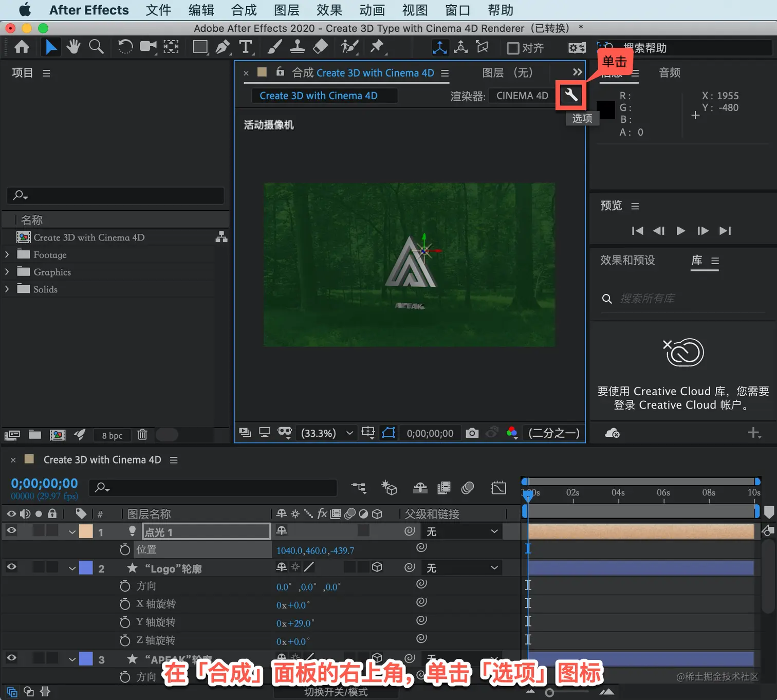Screen dimensions: 777x700
Task: Select the Rotation tool
Action: (125, 47)
